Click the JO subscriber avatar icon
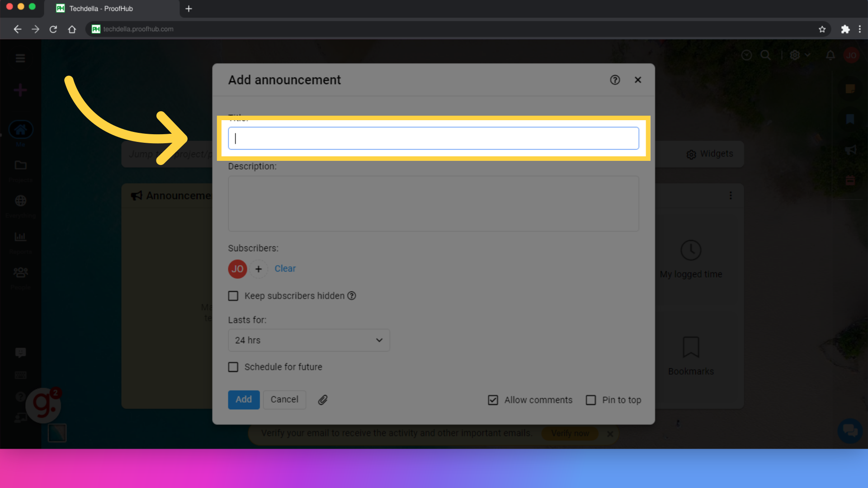This screenshot has height=488, width=868. (x=237, y=268)
